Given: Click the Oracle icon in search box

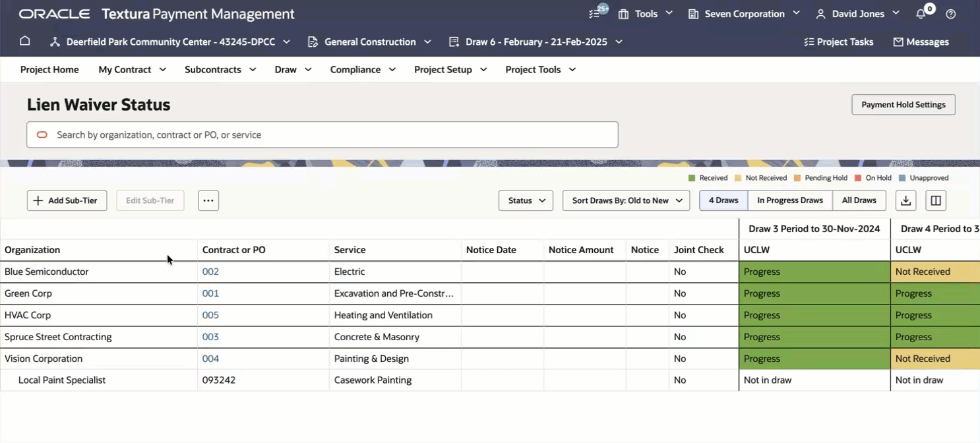Looking at the screenshot, I should point(42,134).
